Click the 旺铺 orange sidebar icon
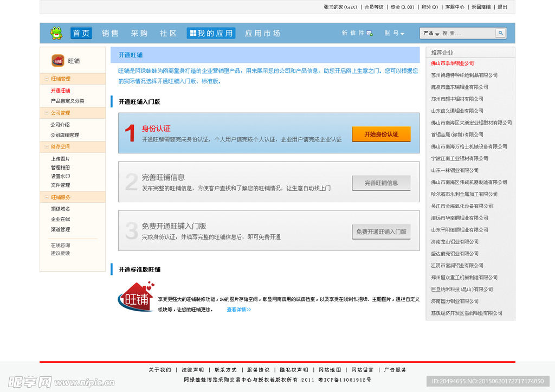This screenshot has height=392, width=555. coord(58,61)
